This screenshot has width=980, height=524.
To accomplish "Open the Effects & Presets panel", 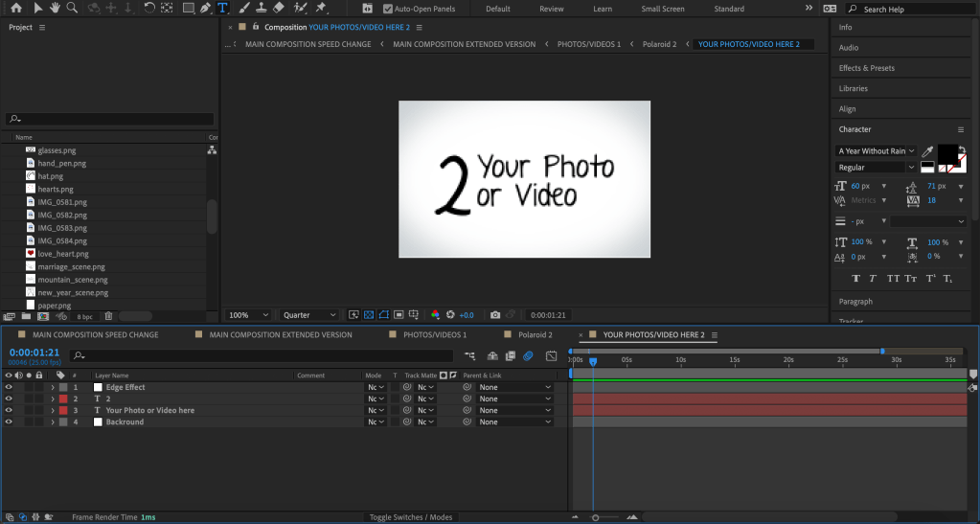I will point(866,68).
